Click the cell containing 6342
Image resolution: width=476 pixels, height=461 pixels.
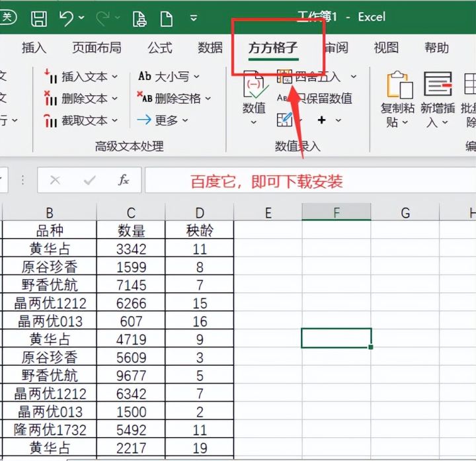131,394
